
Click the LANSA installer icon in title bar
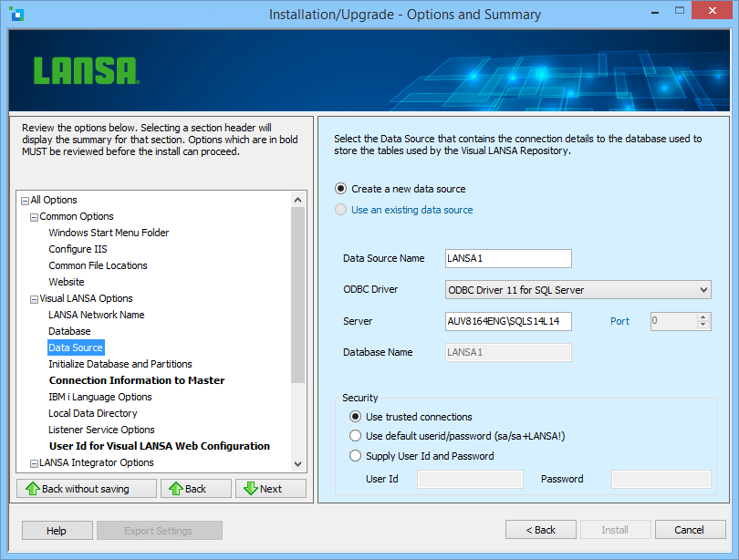pyautogui.click(x=16, y=14)
